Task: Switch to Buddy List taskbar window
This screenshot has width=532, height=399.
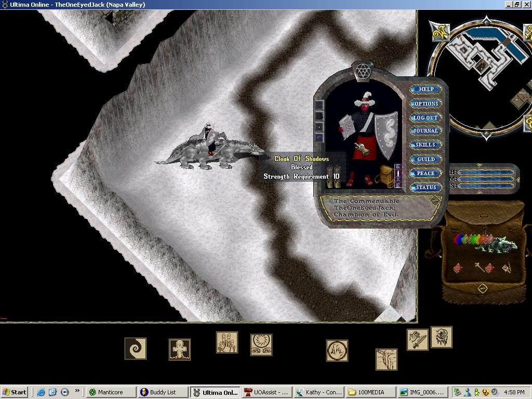Action: click(163, 392)
